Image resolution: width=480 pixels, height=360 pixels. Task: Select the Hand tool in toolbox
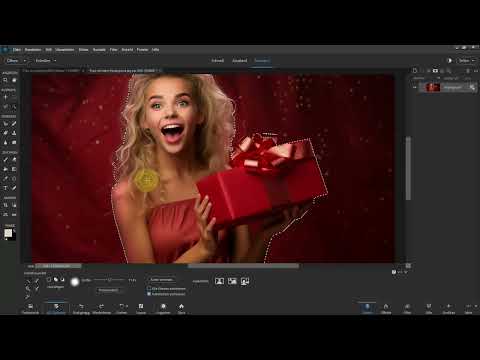pos(14,80)
